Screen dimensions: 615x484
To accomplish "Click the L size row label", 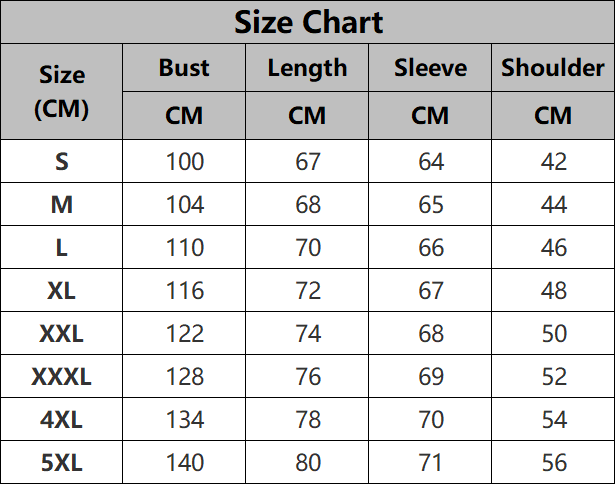I will [x=62, y=248].
